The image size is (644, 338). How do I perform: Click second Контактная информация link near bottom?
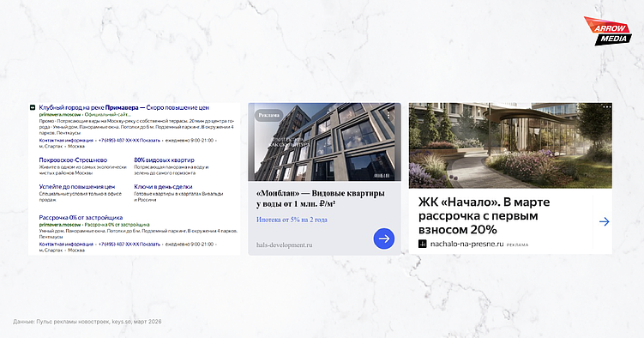pos(66,244)
